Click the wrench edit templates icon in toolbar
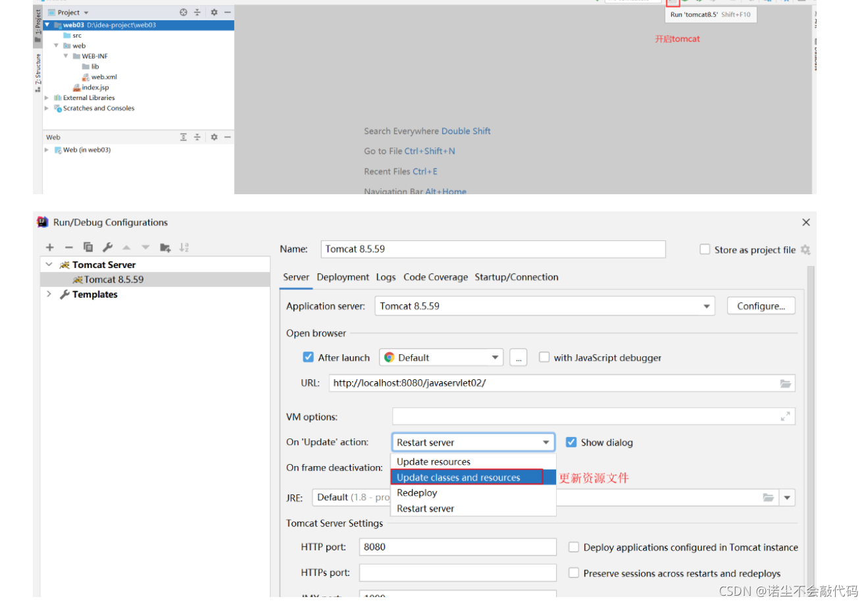 point(107,248)
